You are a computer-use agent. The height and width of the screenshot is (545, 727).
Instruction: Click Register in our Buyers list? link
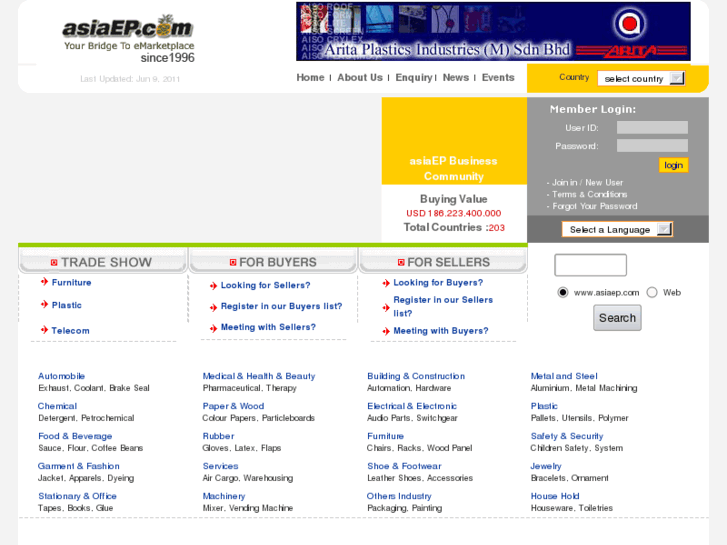click(x=281, y=306)
